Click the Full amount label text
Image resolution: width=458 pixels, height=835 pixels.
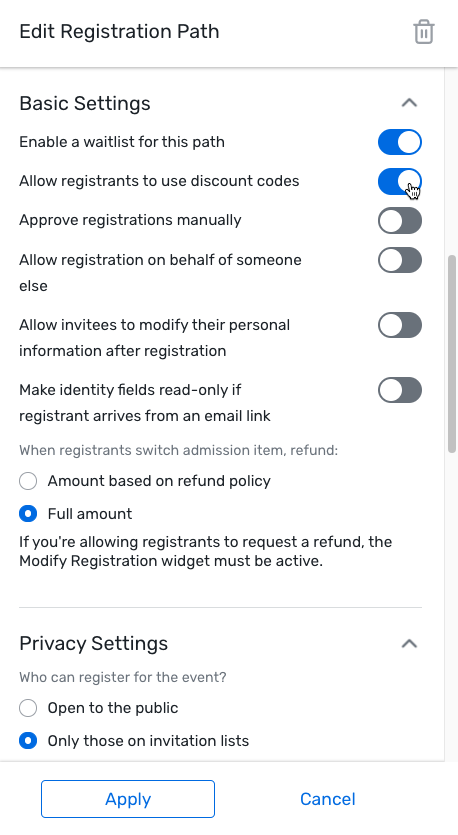(90, 514)
